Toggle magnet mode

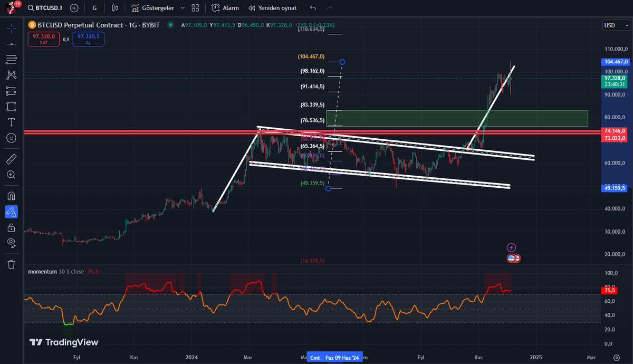point(11,196)
